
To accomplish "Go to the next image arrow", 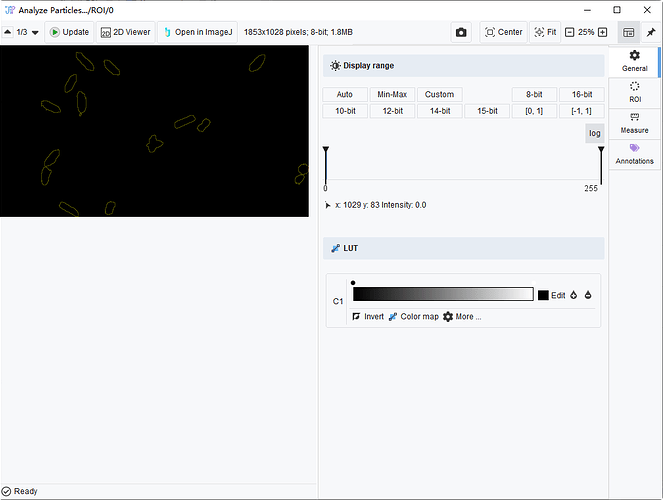I will [x=36, y=32].
